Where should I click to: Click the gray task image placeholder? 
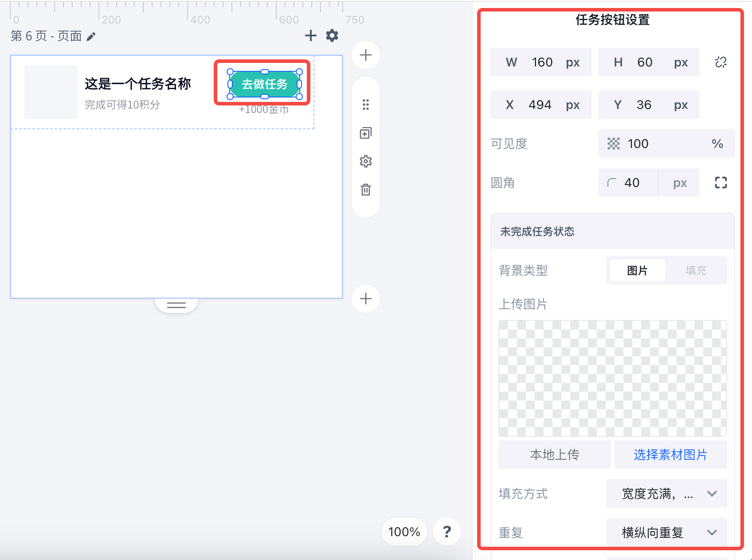click(51, 92)
